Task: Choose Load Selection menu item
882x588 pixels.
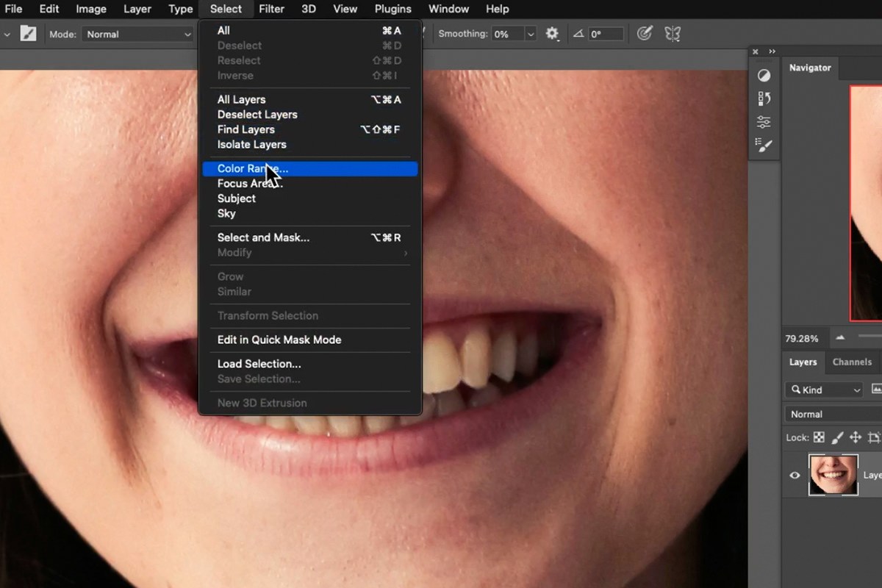Action: coord(309,364)
